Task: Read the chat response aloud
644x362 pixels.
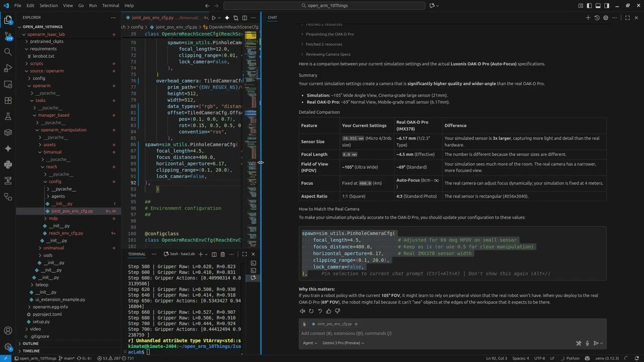Action: pyautogui.click(x=302, y=311)
